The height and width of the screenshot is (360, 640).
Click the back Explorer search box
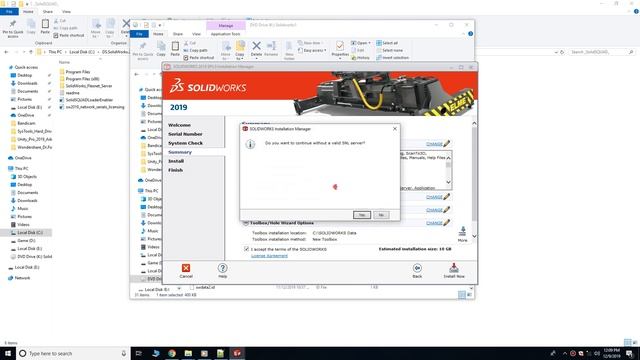(x=601, y=52)
